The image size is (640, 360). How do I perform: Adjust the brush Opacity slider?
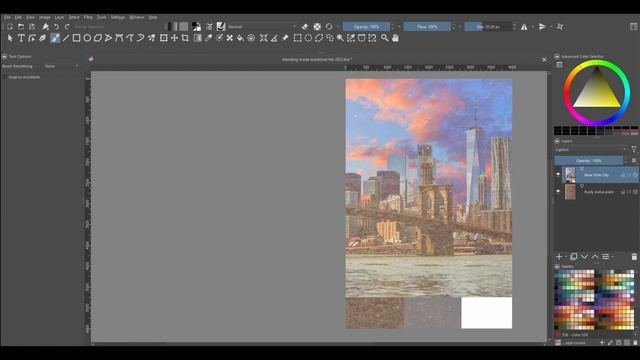click(367, 27)
